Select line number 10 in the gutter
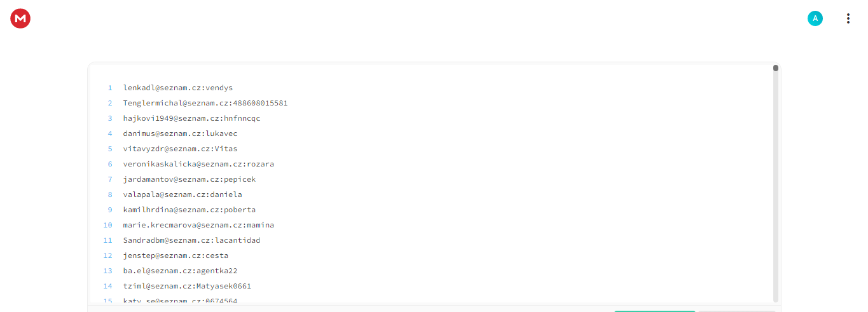Screen dimensions: 868x312 pos(108,225)
